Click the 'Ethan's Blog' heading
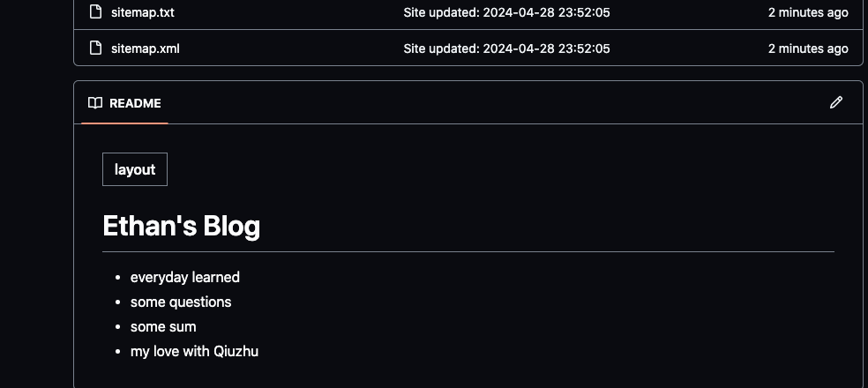The width and height of the screenshot is (868, 388). pyautogui.click(x=182, y=226)
